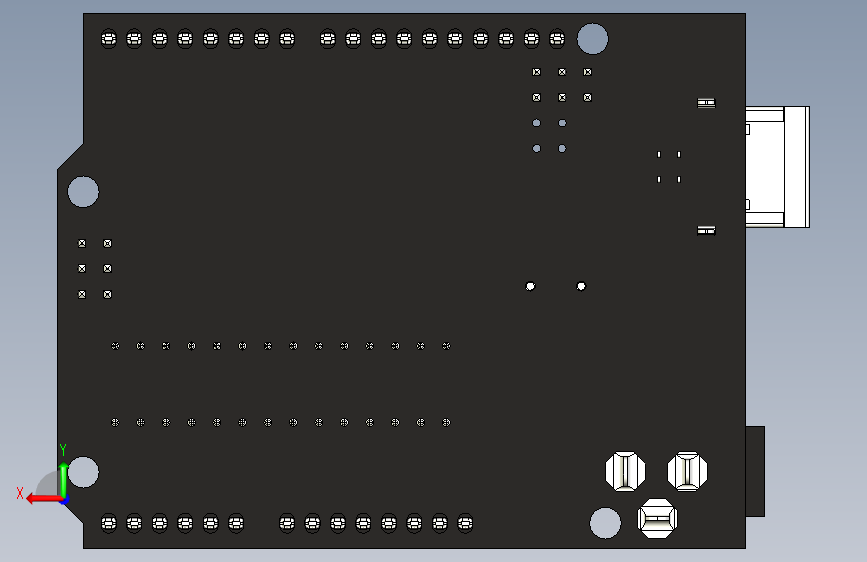The image size is (867, 562).
Task: Select the leftmost pad of the lower DIP socket row
Action: click(x=115, y=422)
